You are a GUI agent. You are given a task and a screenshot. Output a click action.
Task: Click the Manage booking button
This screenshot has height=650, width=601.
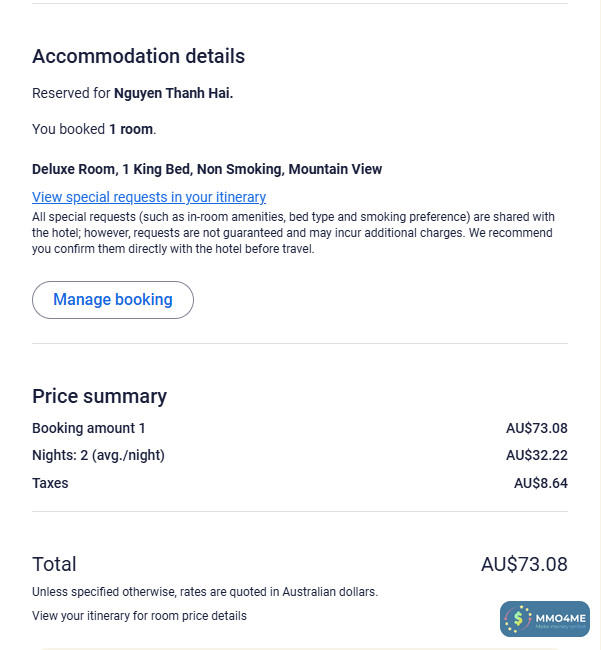coord(113,300)
